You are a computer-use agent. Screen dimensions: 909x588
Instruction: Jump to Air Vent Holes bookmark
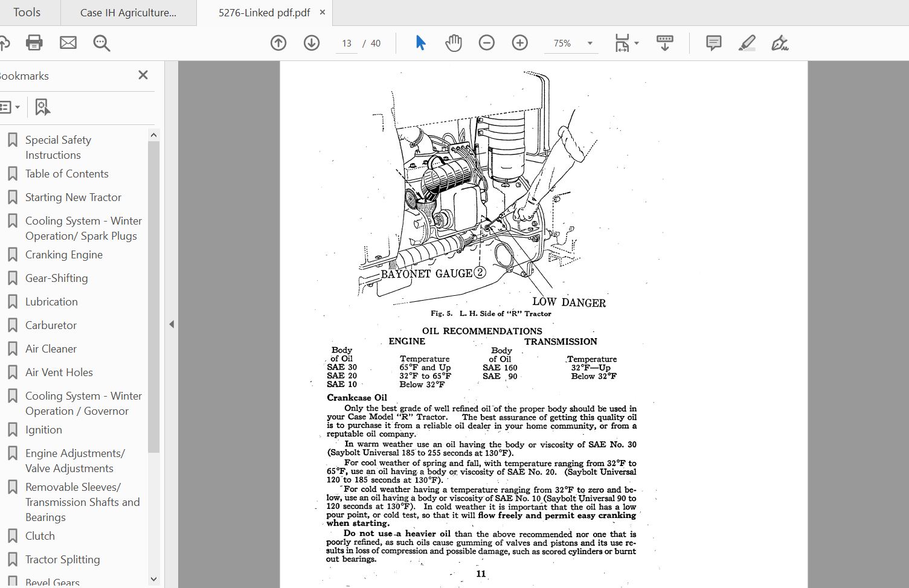pos(59,372)
